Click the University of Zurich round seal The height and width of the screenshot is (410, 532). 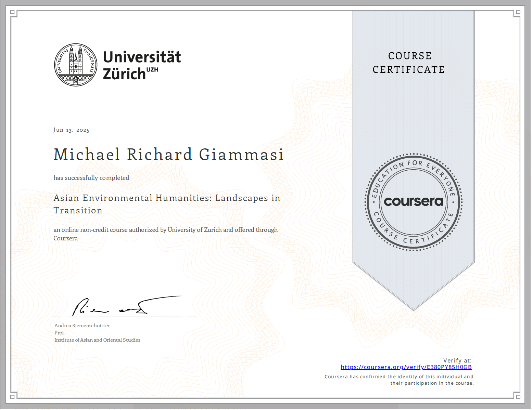point(76,65)
